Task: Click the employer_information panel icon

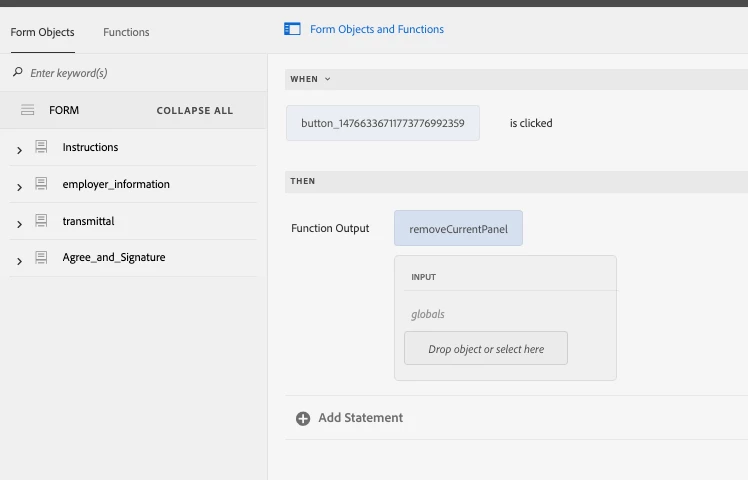Action: coord(42,184)
